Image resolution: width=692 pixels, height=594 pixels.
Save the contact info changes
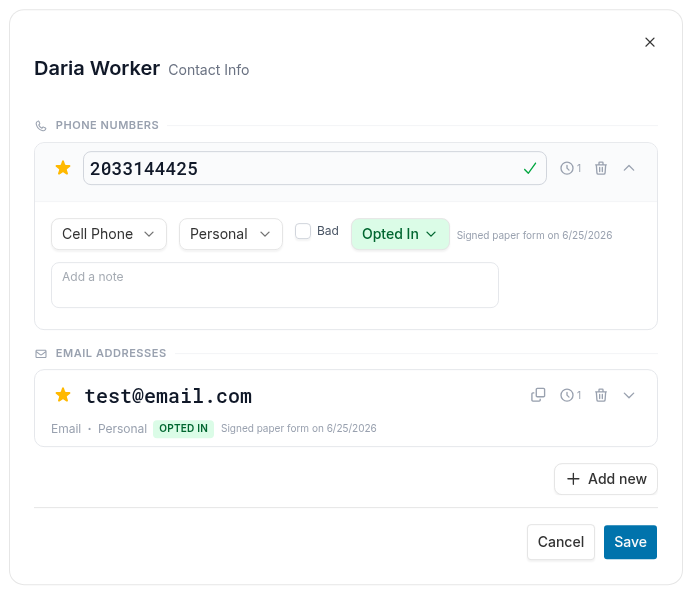[x=630, y=542]
